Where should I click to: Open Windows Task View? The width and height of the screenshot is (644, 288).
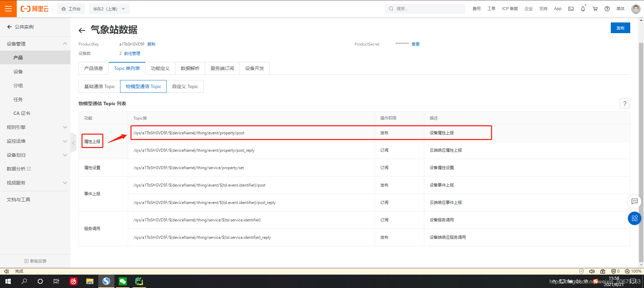(x=56, y=281)
